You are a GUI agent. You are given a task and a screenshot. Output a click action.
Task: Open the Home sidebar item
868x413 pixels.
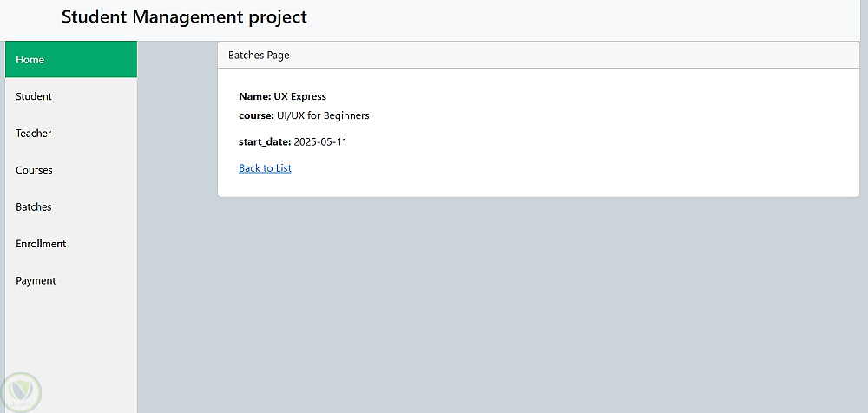coord(30,60)
